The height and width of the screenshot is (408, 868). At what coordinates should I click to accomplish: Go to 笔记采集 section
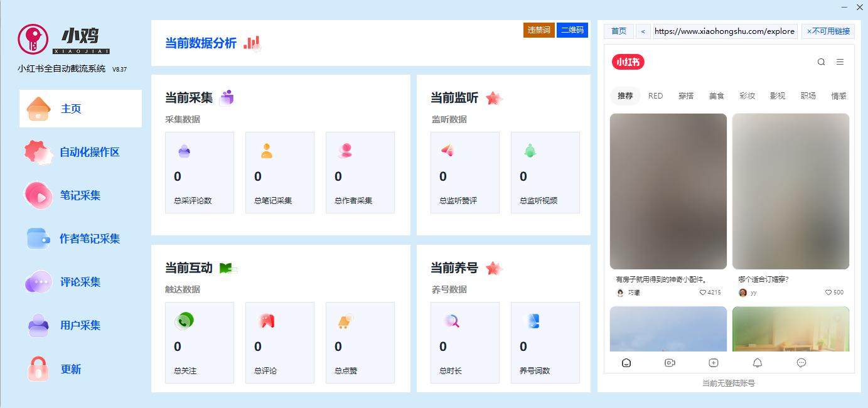click(80, 195)
